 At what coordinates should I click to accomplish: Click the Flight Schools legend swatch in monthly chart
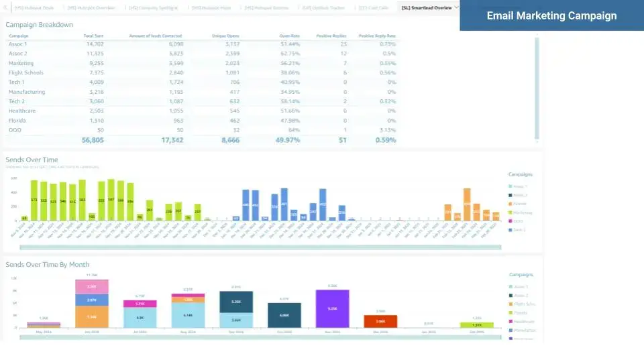click(x=511, y=304)
